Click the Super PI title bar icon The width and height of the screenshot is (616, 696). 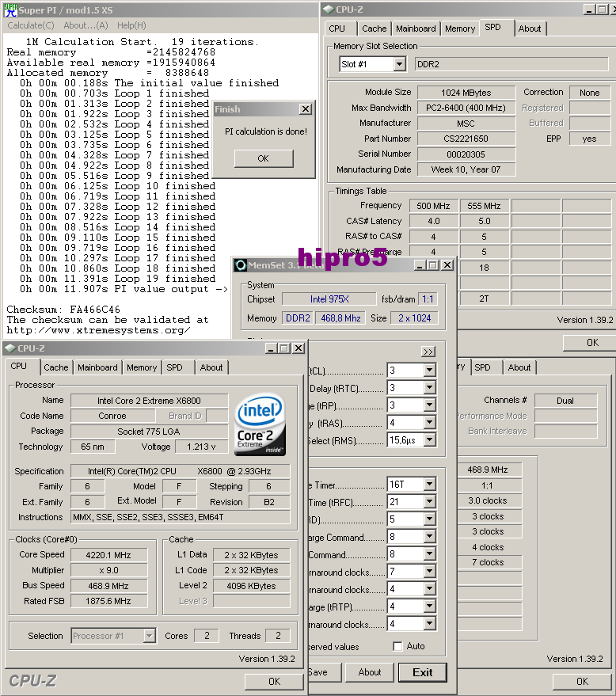[10, 10]
